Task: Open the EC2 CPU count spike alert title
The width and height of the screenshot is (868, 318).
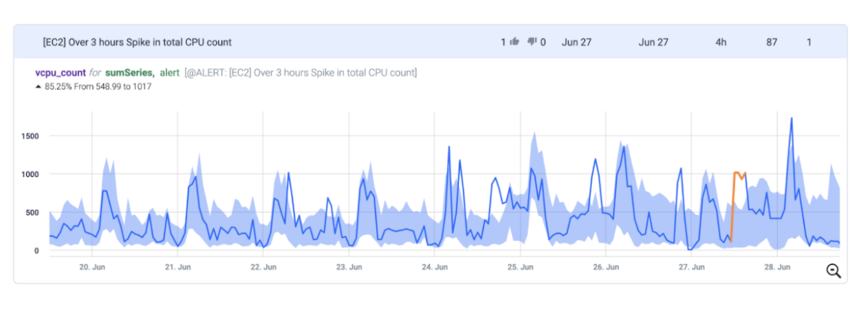Action: click(x=137, y=42)
